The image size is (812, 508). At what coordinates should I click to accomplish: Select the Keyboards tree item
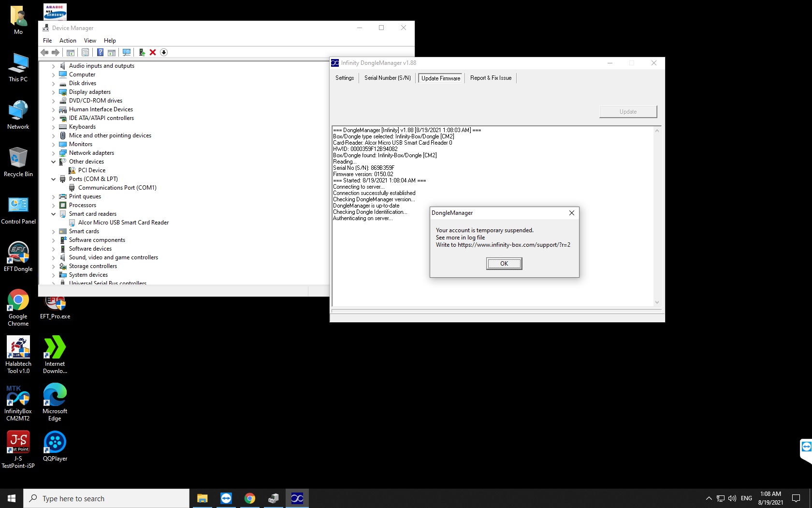(x=82, y=127)
